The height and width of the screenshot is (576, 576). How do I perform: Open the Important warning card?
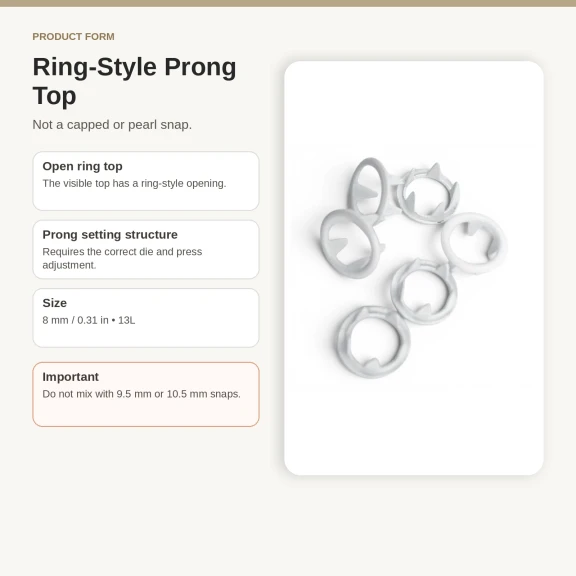(146, 394)
